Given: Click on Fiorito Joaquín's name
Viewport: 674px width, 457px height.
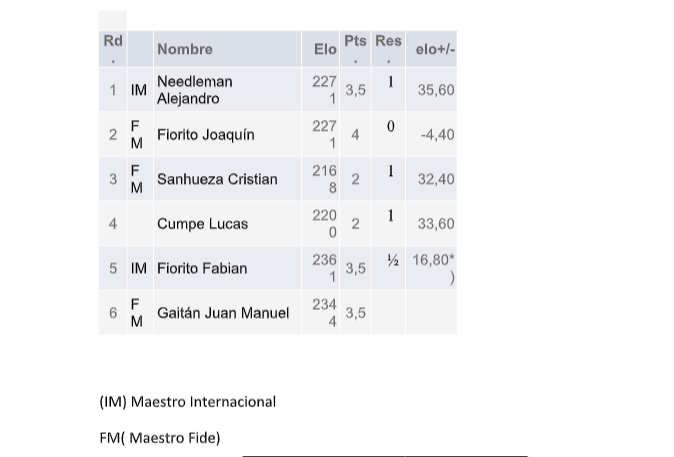Looking at the screenshot, I should 205,135.
